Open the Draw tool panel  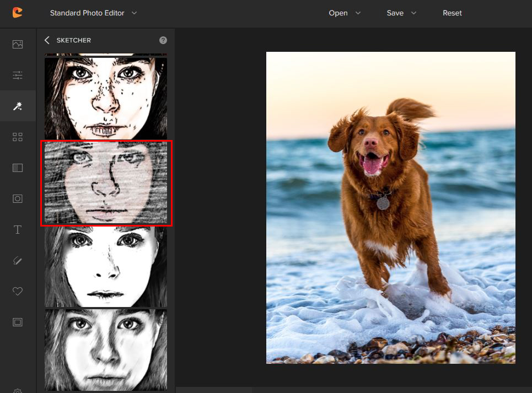click(x=18, y=260)
